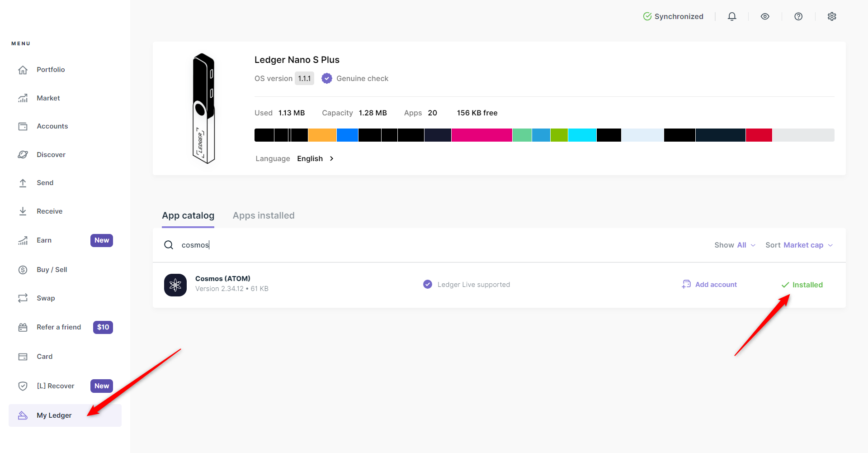Open the help question mark icon
868x453 pixels.
coord(798,16)
